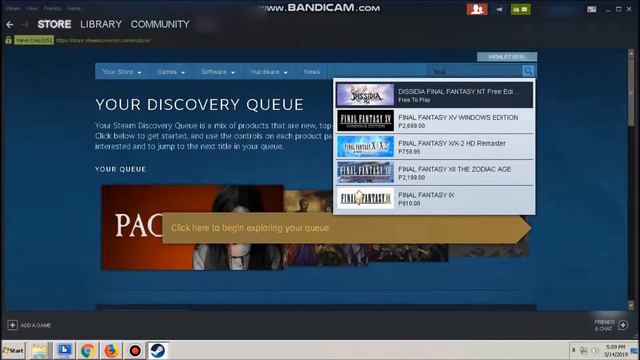
Task: Click the taskbar clock
Action: tap(616, 351)
